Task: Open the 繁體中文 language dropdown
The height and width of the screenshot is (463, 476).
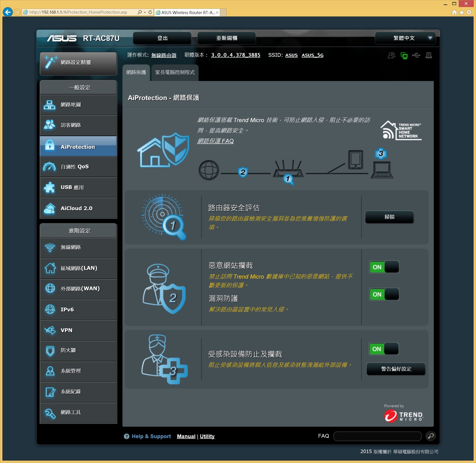Action: [x=405, y=38]
